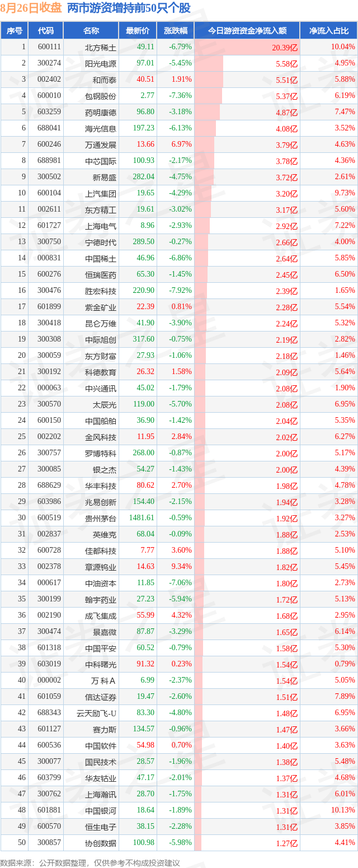
Task: Select stock code 600111
Action: (x=49, y=47)
